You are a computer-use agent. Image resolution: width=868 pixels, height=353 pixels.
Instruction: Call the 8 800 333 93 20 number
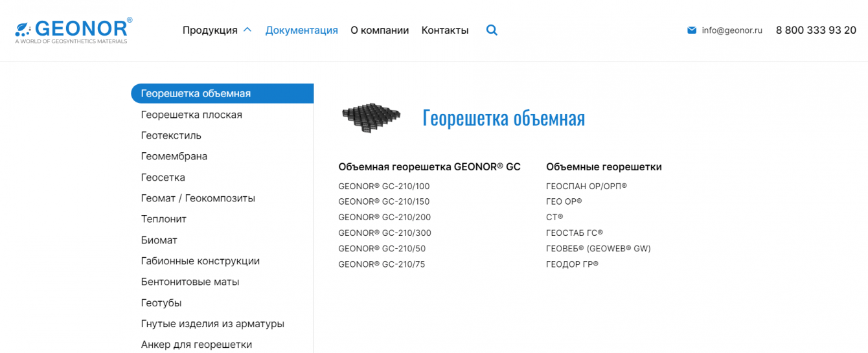[x=816, y=30]
